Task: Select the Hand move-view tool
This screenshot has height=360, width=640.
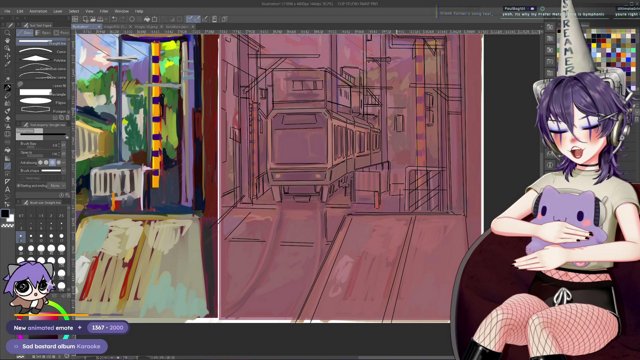Action: click(7, 40)
